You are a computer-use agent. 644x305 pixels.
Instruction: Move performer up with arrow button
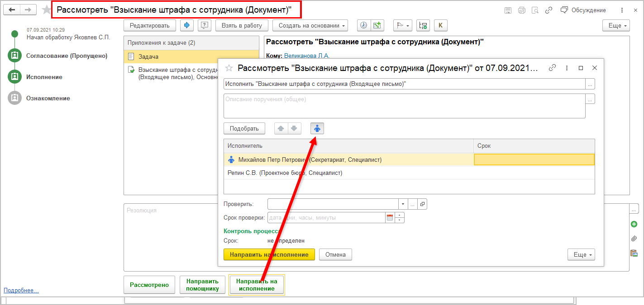[x=281, y=128]
